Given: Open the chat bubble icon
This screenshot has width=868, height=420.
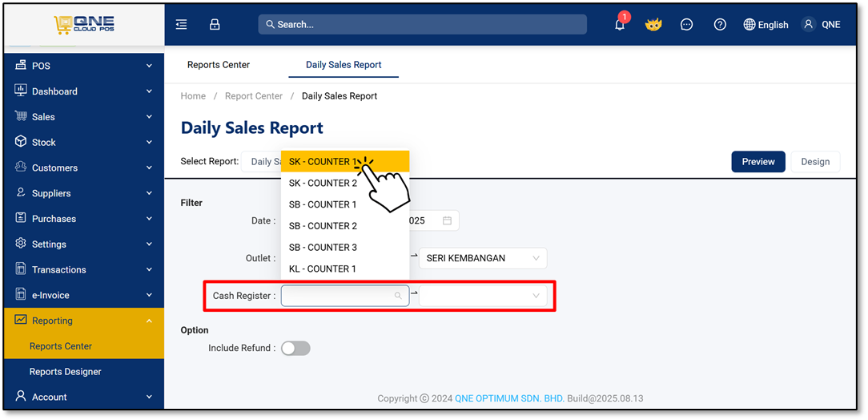Looking at the screenshot, I should [x=686, y=24].
